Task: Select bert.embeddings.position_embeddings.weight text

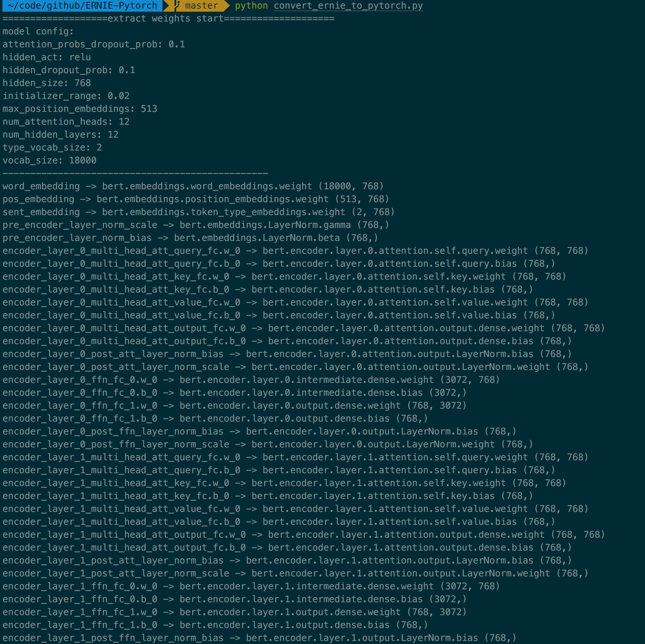Action: click(x=212, y=199)
